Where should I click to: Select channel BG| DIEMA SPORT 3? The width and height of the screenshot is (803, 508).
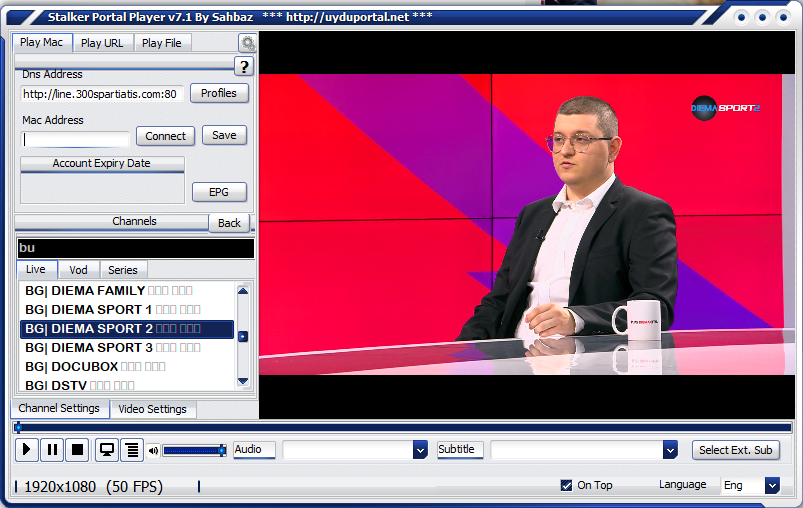pyautogui.click(x=126, y=348)
